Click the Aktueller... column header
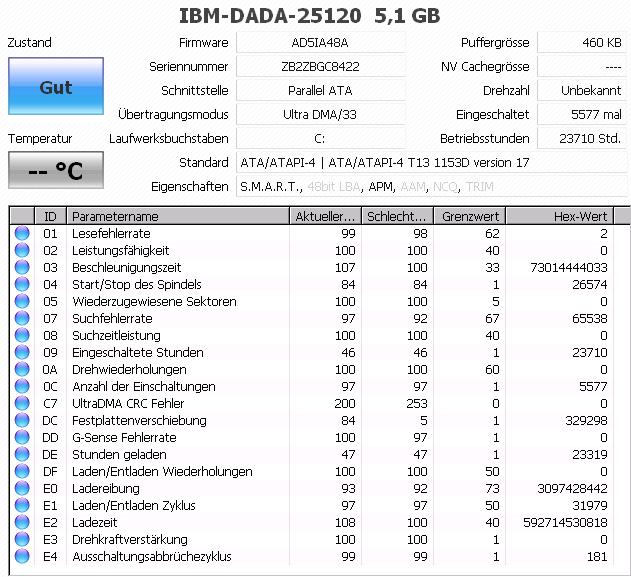Image resolution: width=631 pixels, height=577 pixels. [325, 216]
